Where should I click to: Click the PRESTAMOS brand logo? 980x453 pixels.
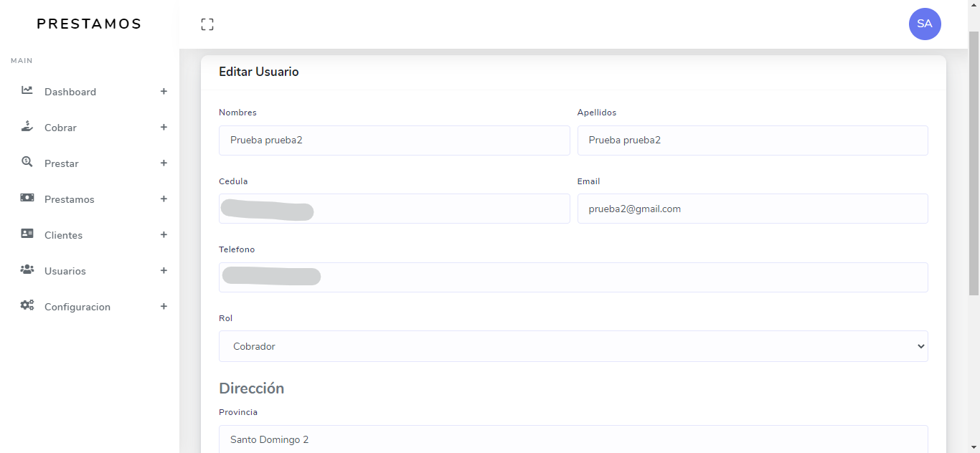tap(89, 24)
